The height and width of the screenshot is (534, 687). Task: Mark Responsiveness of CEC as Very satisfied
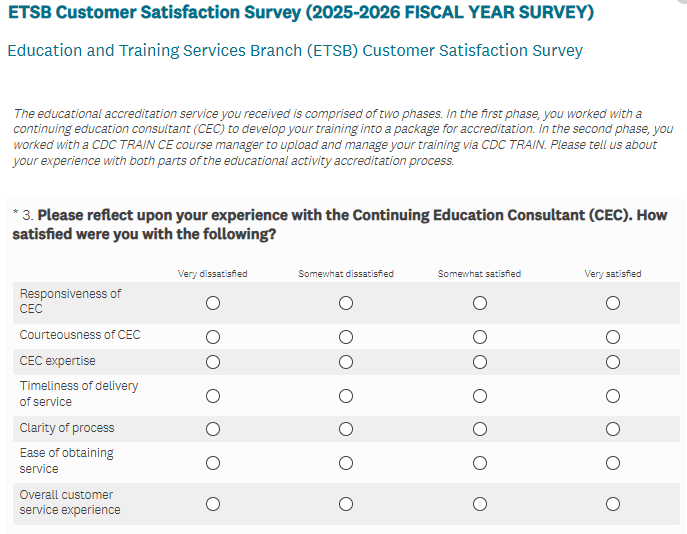click(613, 303)
